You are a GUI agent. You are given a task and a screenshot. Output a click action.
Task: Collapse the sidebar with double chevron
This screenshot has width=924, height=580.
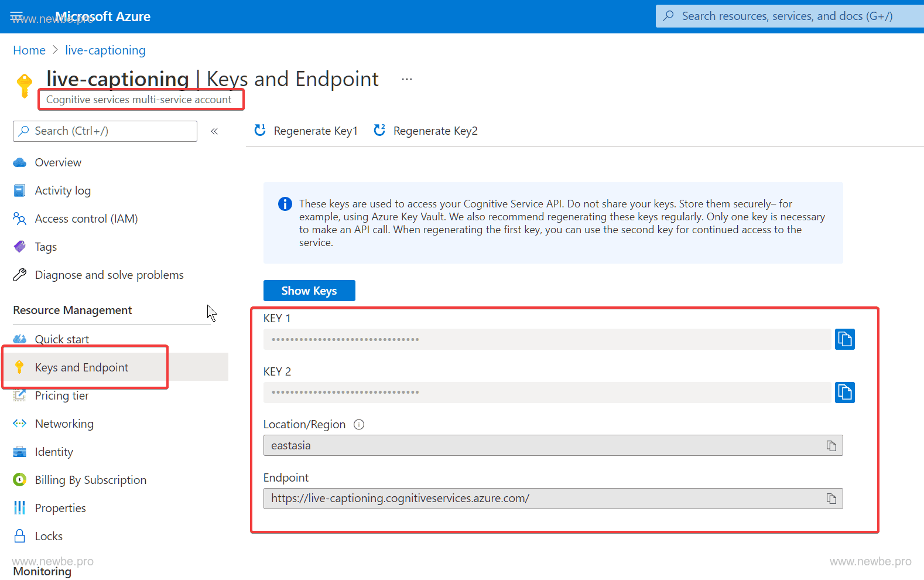tap(214, 131)
